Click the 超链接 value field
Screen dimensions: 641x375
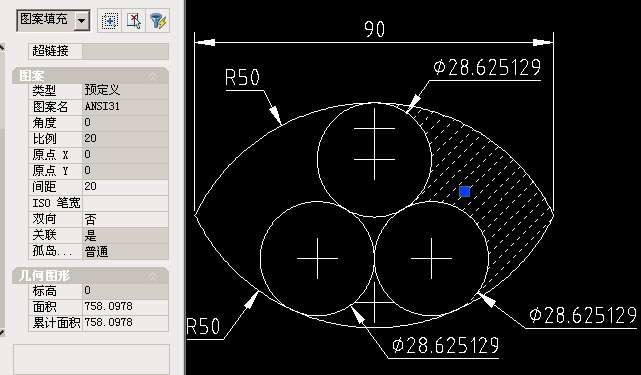coord(125,51)
